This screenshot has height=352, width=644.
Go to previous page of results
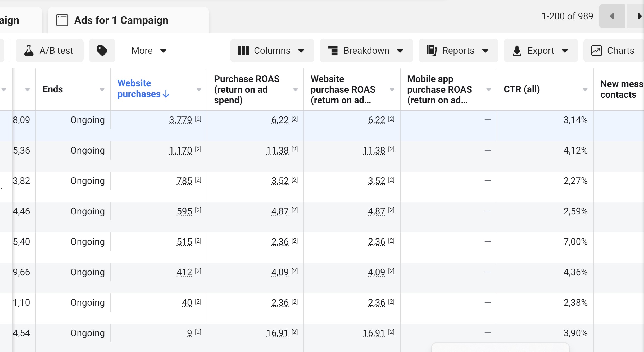tap(612, 16)
